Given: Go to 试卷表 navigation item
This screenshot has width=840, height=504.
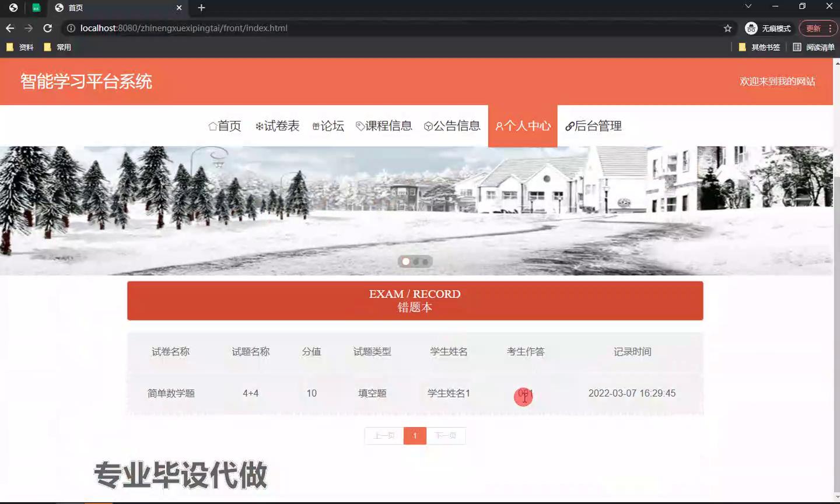Looking at the screenshot, I should click(x=277, y=126).
